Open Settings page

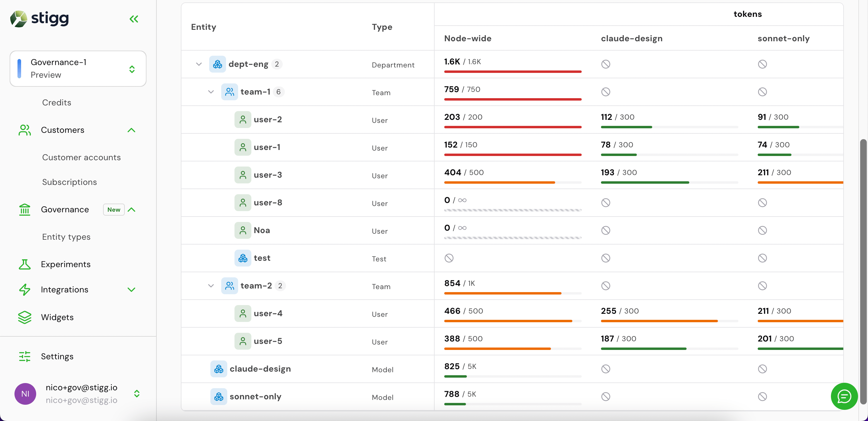(57, 356)
